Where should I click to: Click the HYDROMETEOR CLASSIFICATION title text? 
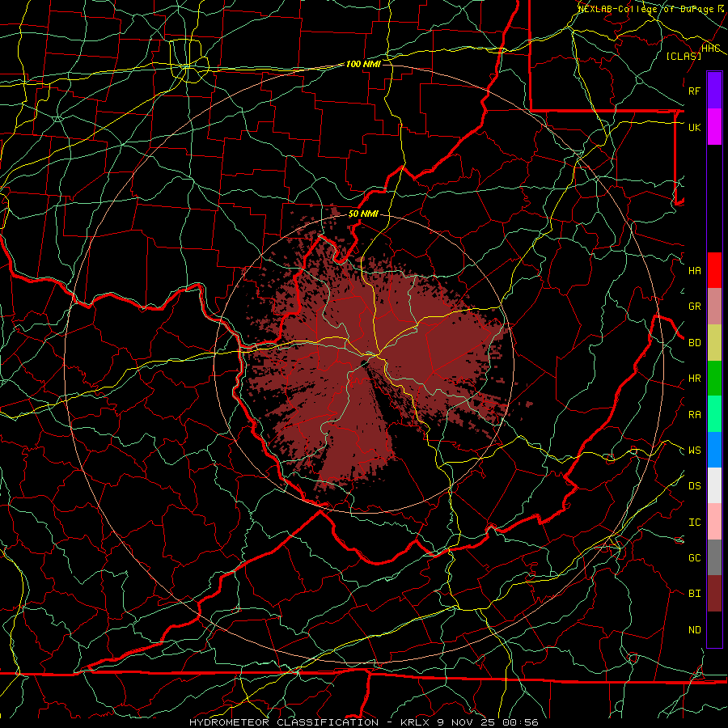(x=284, y=722)
